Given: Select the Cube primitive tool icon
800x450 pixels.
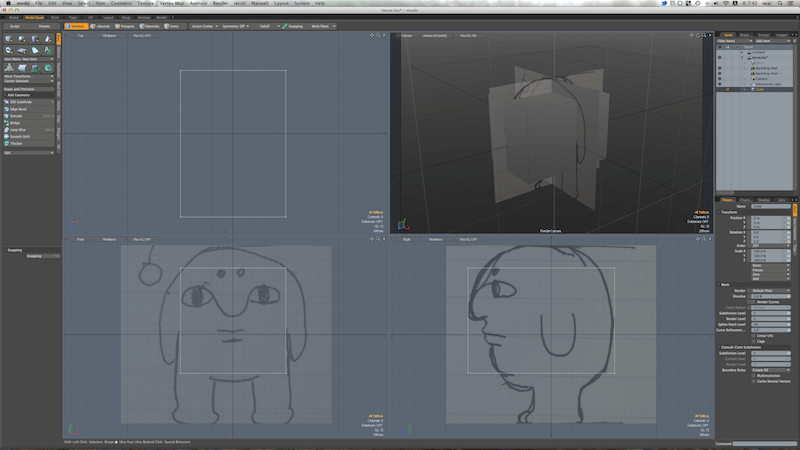Looking at the screenshot, I should tap(9, 39).
